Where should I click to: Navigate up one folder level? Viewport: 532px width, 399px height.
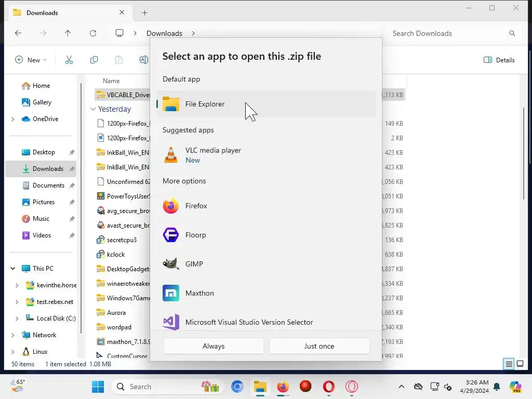68,33
